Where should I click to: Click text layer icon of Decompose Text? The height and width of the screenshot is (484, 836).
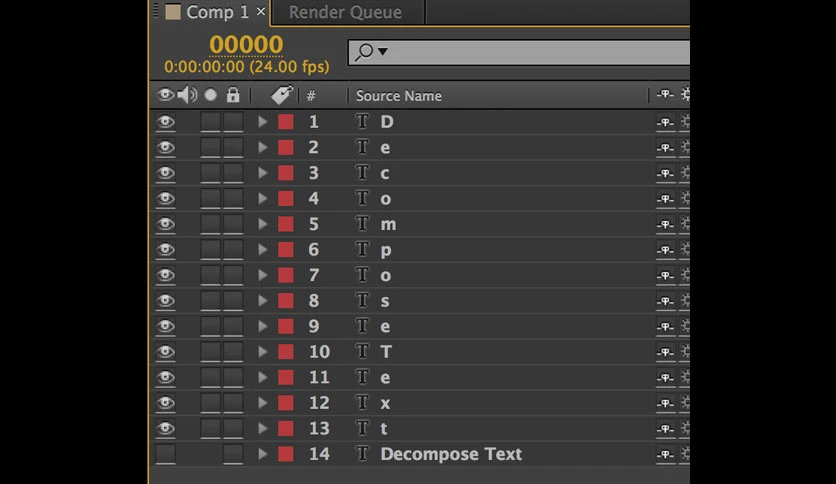363,454
